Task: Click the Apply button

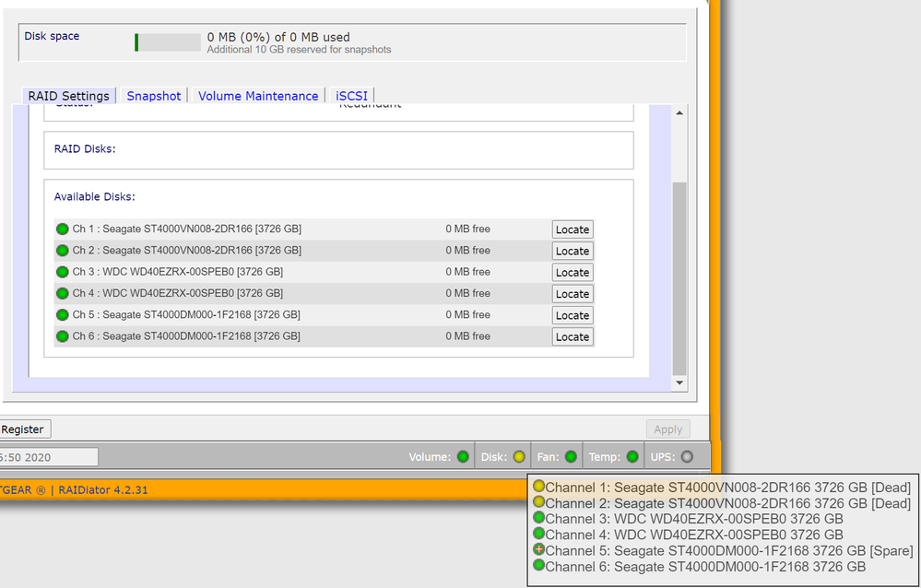Action: click(667, 429)
